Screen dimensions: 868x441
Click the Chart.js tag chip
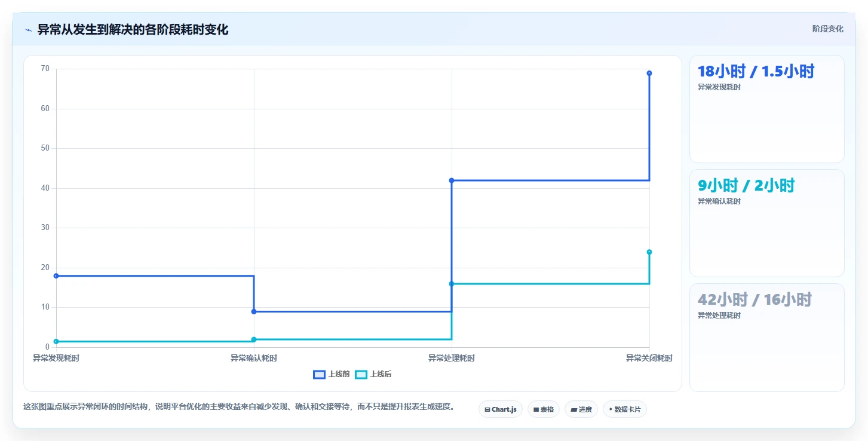pos(501,409)
